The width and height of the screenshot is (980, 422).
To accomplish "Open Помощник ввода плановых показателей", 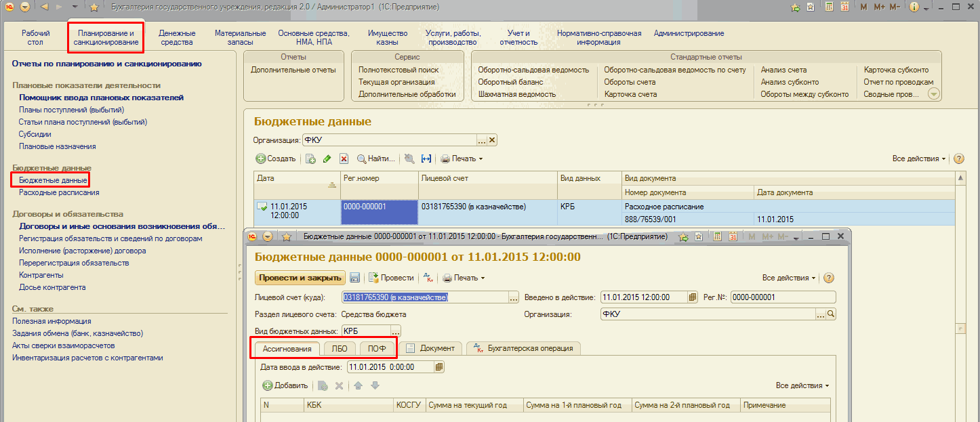I will tap(101, 98).
